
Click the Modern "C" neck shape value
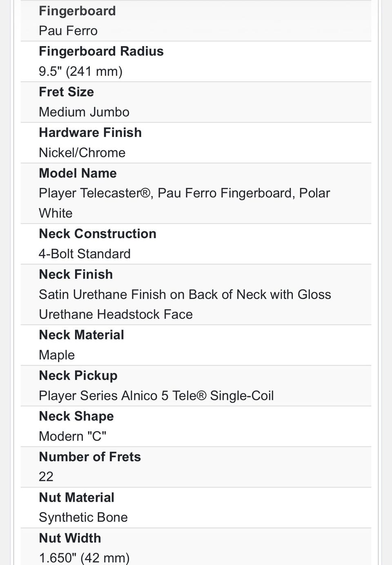pos(72,436)
